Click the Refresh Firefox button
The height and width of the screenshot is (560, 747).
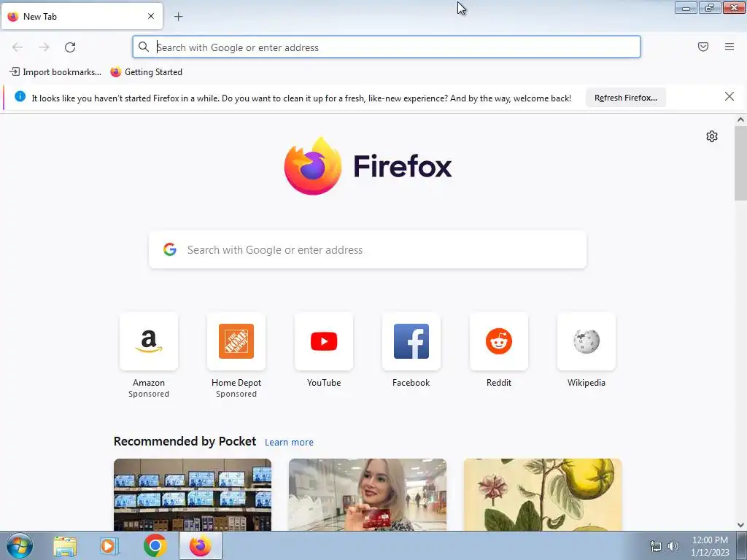coord(625,98)
